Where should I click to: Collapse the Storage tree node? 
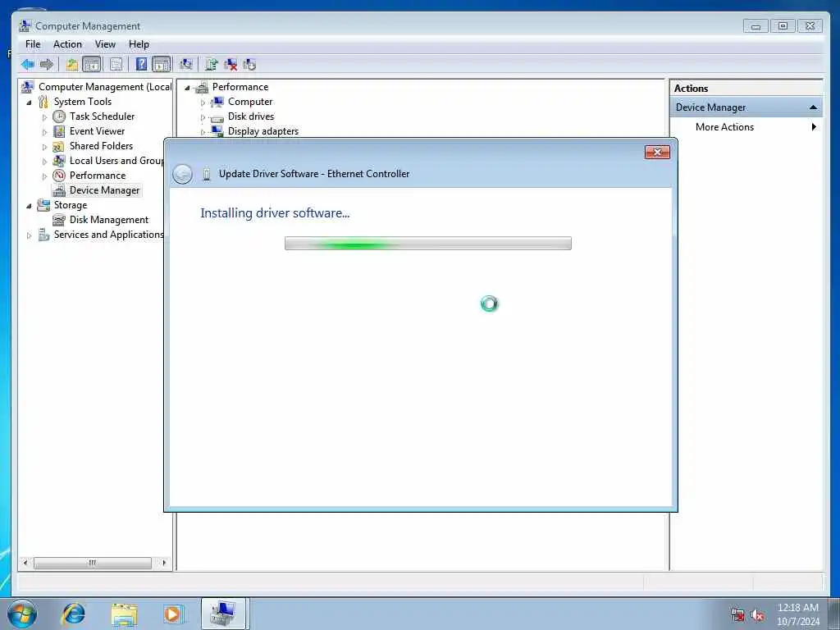(29, 206)
